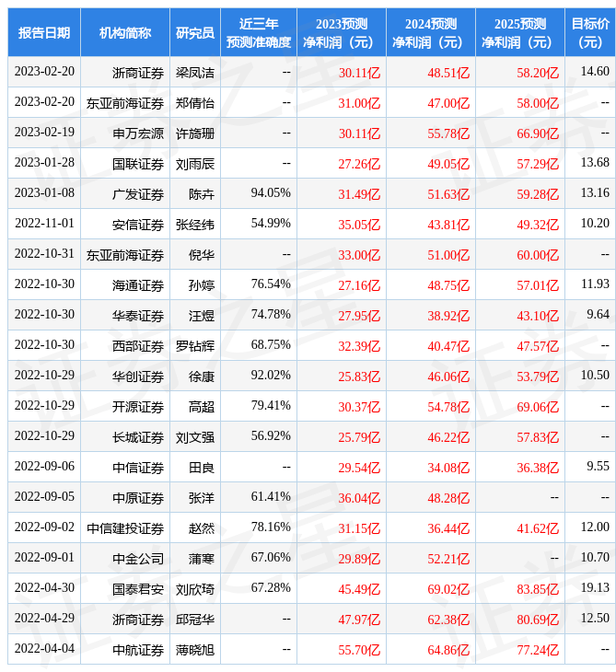Image resolution: width=616 pixels, height=672 pixels.
Task: Sort by the 机构简称 column header
Action: pos(125,33)
